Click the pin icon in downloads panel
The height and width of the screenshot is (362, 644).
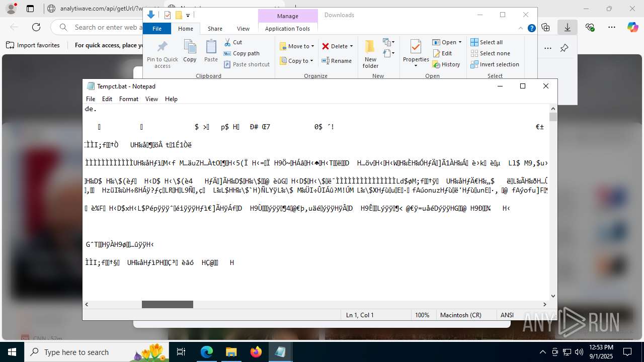point(565,48)
